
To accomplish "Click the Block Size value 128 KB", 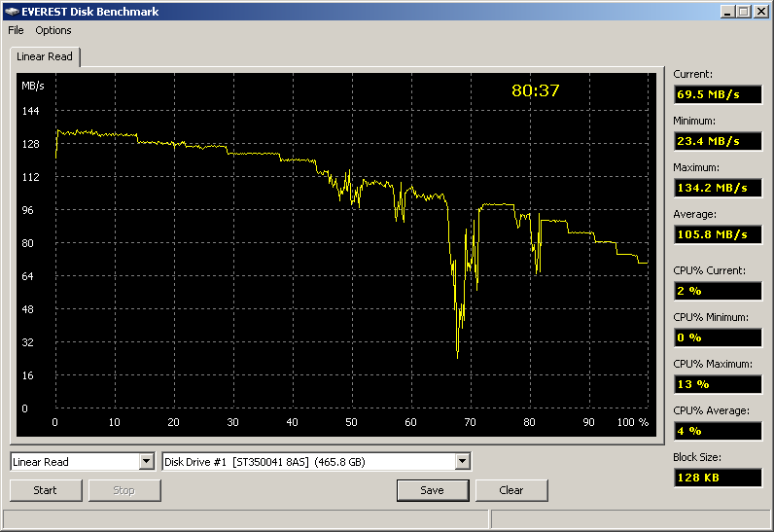I will pyautogui.click(x=718, y=478).
